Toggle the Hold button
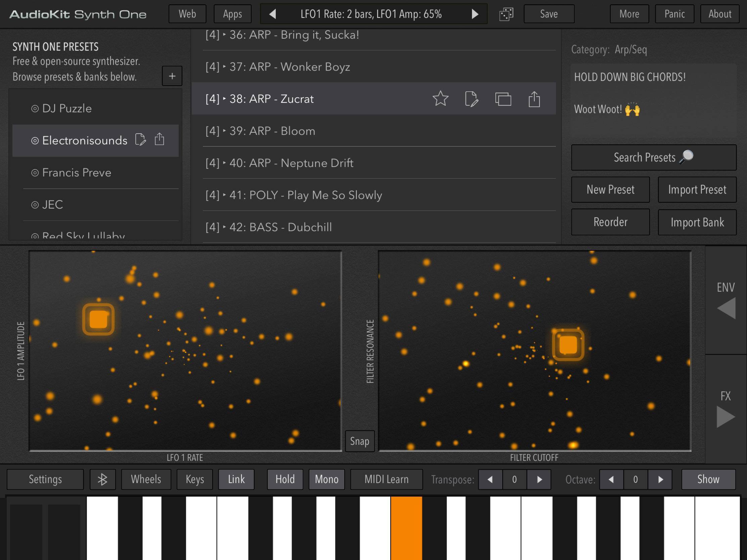 point(285,479)
